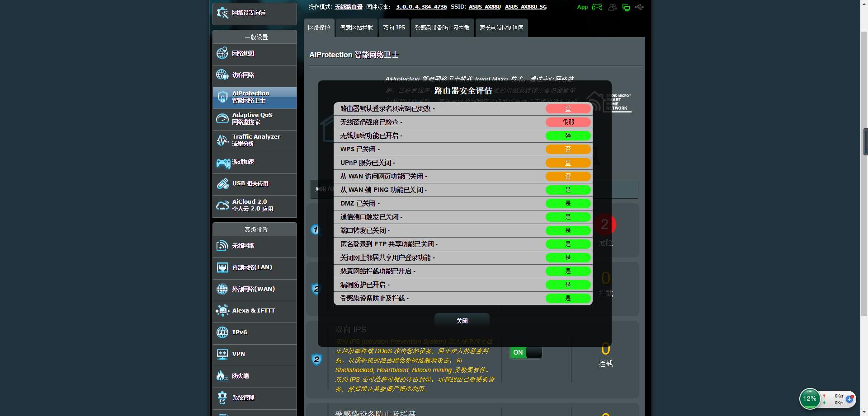Open 访客网络 guest network icon
Viewport: 868px width, 416px height.
222,75
